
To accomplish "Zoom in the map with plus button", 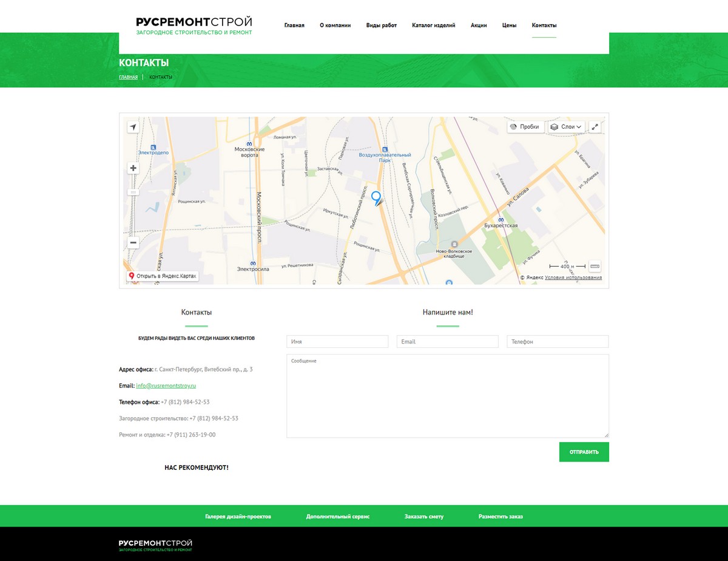I will 133,168.
